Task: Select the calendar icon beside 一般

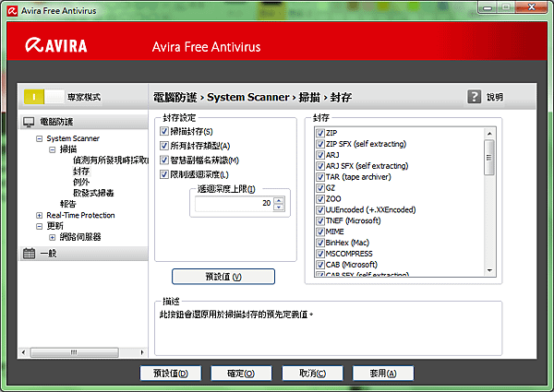Action: [29, 254]
